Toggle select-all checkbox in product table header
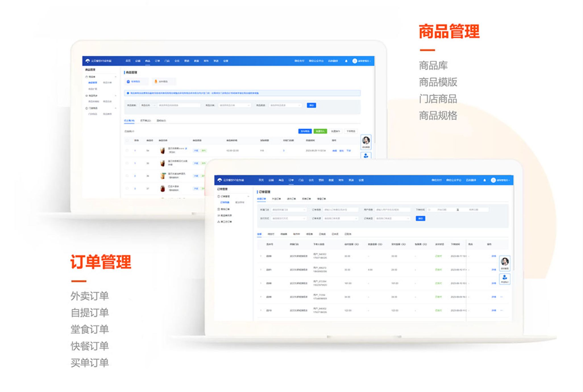The image size is (583, 392). [x=127, y=140]
